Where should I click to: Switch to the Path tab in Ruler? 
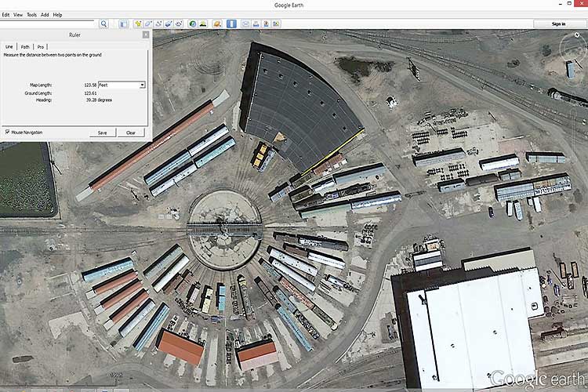pyautogui.click(x=25, y=46)
